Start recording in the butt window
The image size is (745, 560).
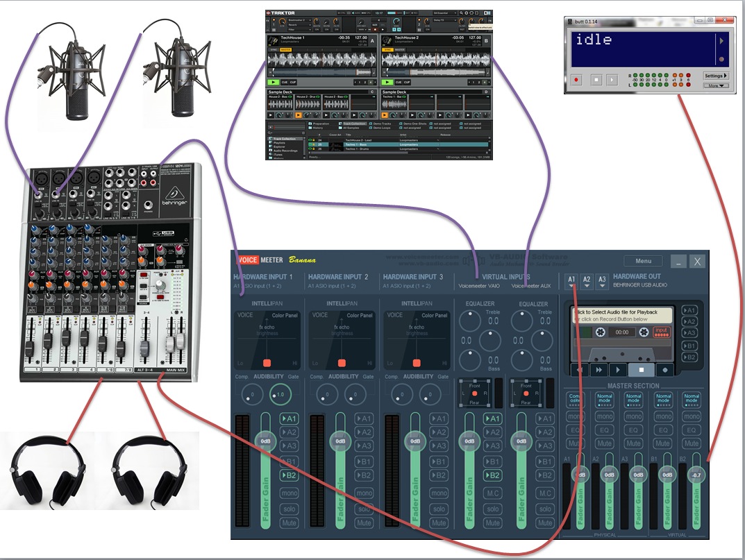pyautogui.click(x=576, y=79)
